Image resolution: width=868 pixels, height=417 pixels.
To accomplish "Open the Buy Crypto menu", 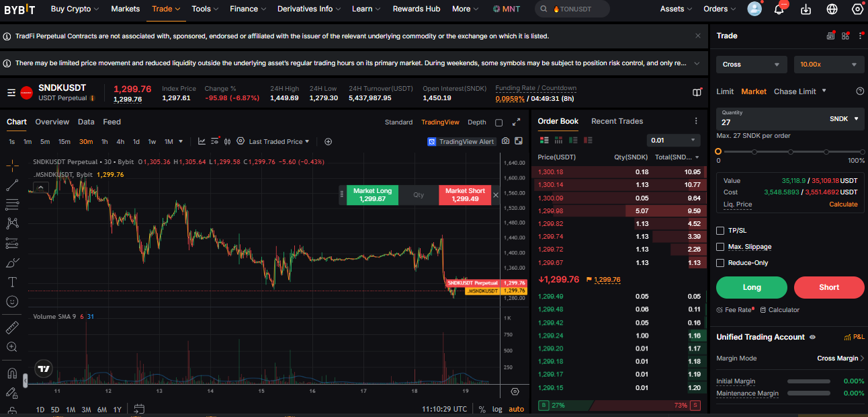I will (x=75, y=9).
